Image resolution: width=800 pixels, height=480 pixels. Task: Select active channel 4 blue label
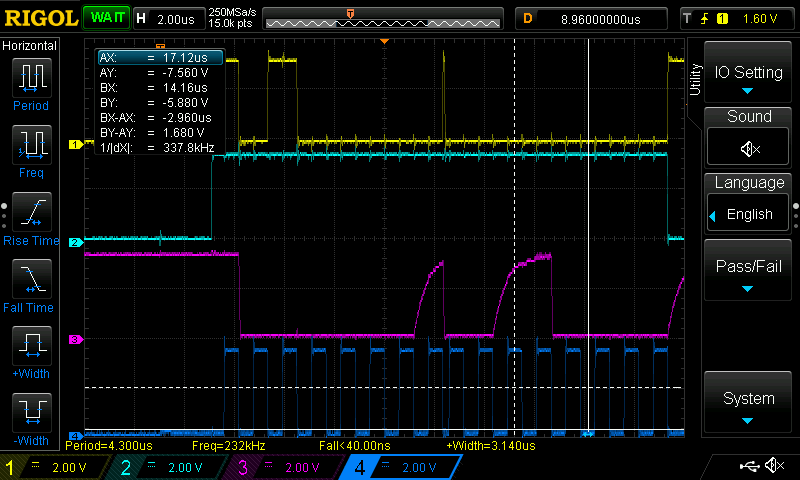401,467
